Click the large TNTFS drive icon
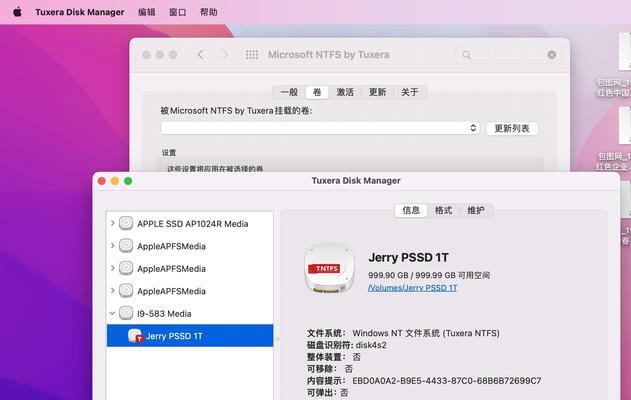631x400 pixels. pos(330,268)
